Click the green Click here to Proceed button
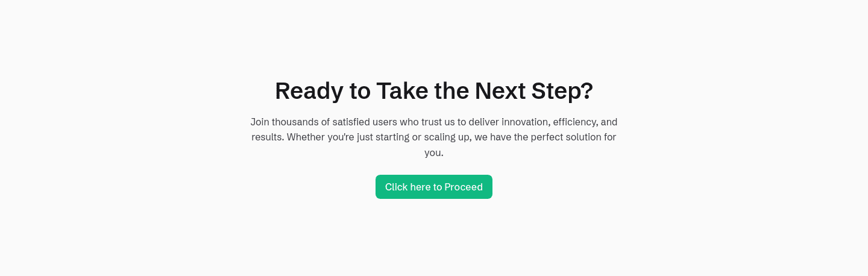This screenshot has height=276, width=868. click(434, 187)
